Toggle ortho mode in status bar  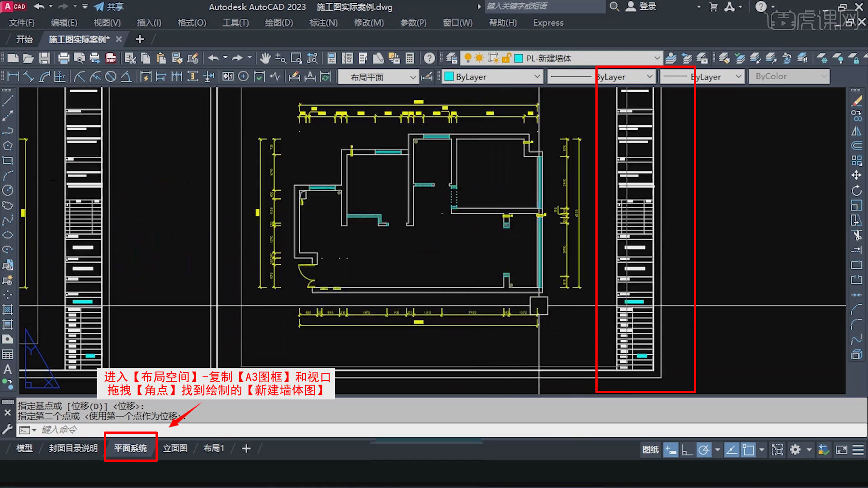click(687, 450)
